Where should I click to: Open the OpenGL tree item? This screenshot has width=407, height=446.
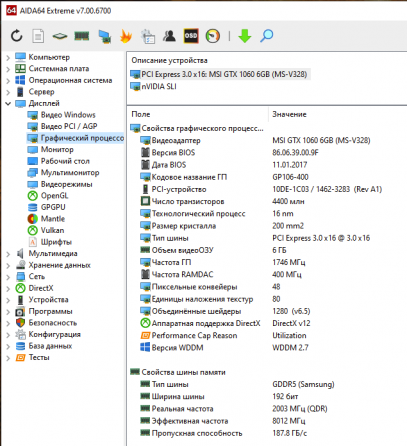pos(48,196)
